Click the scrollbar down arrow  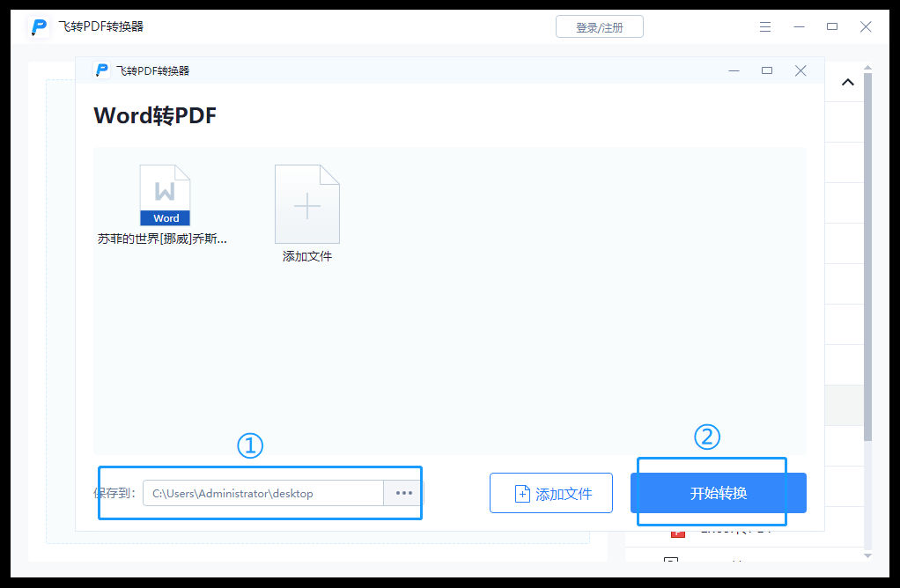(868, 555)
